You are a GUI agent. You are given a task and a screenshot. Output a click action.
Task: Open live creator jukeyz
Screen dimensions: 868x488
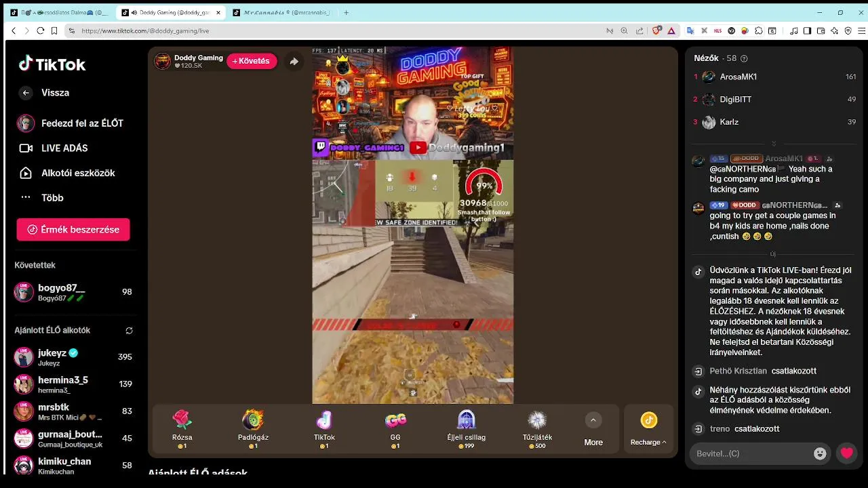pyautogui.click(x=73, y=357)
